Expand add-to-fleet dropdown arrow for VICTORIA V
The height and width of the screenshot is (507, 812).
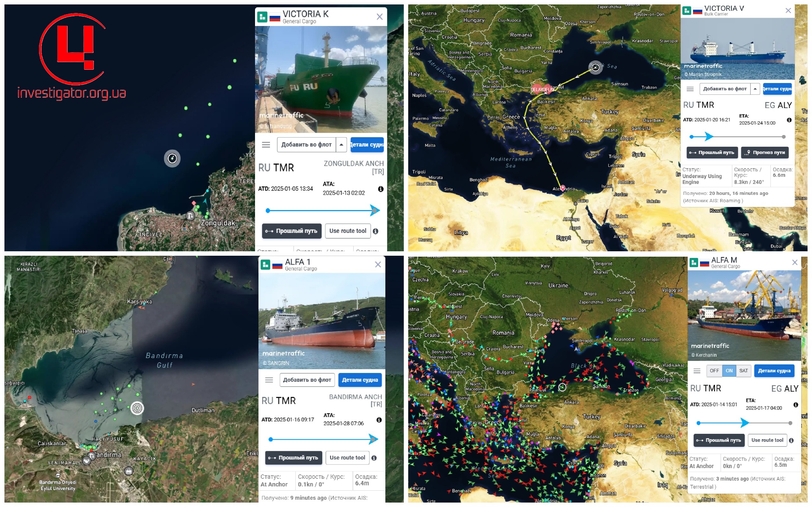(755, 88)
